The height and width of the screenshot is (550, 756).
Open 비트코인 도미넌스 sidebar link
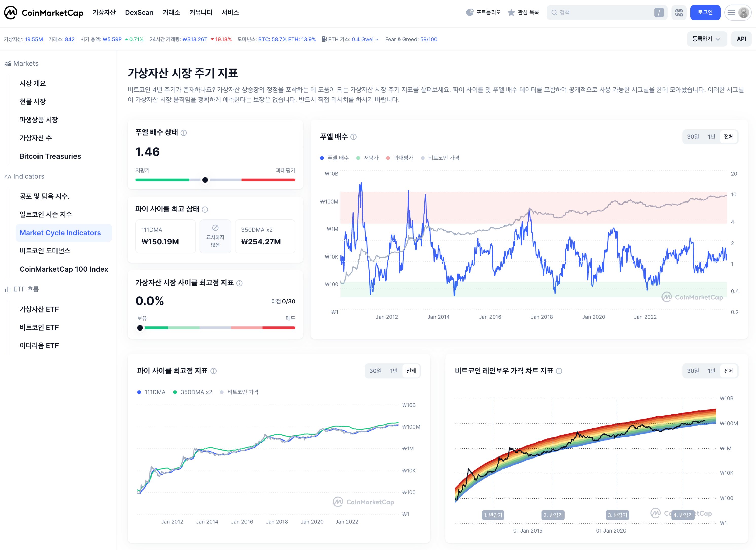[x=45, y=251]
